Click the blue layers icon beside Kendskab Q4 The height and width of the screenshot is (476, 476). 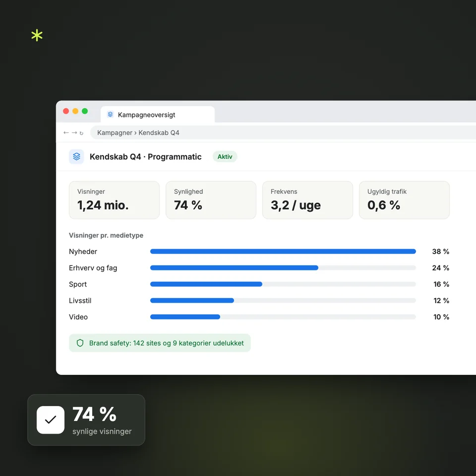coord(76,157)
